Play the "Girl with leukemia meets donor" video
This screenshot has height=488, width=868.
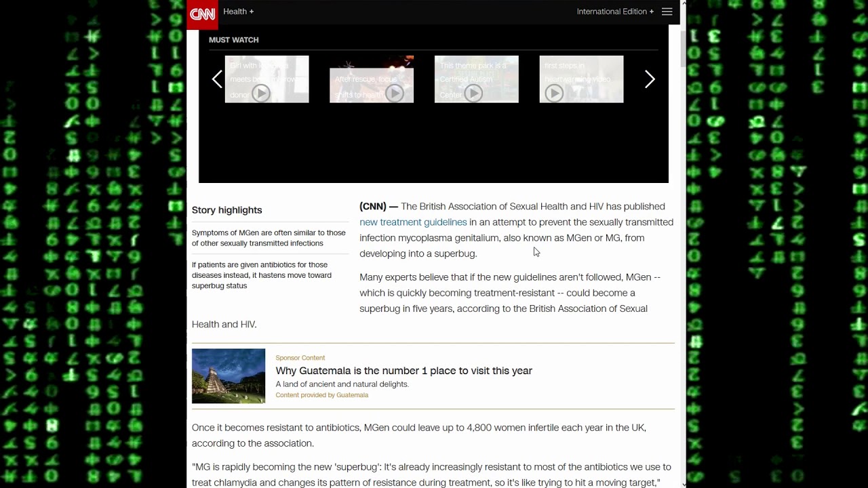(267, 79)
